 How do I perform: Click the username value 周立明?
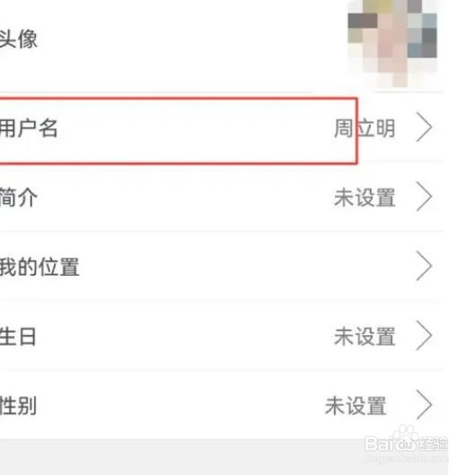pyautogui.click(x=365, y=128)
